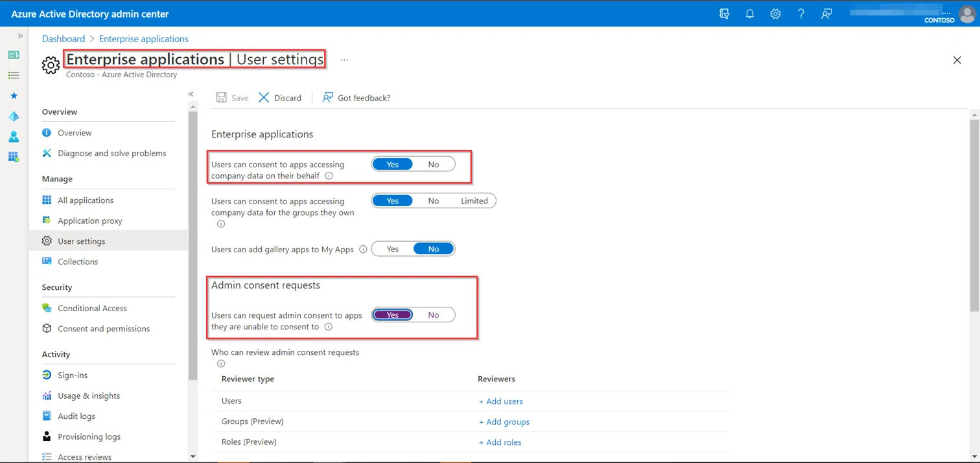This screenshot has height=463, width=980.
Task: Open Dashboard icon in left rail
Action: pyautogui.click(x=14, y=55)
